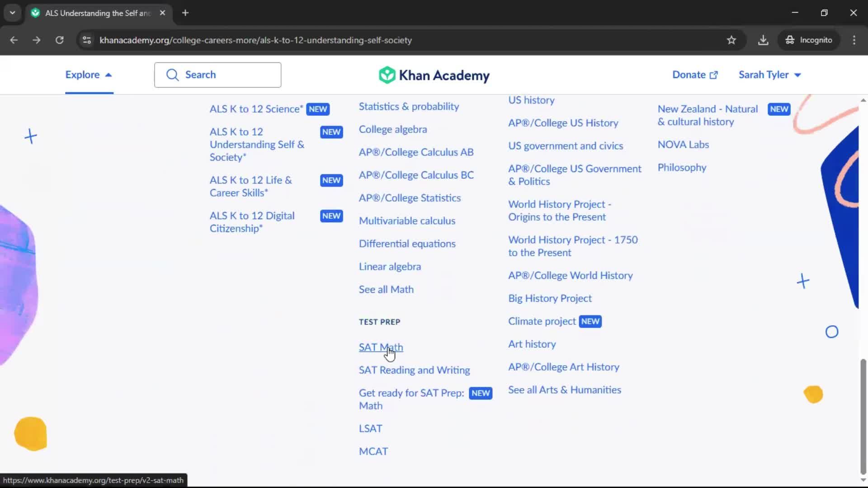Click the scrollbar up arrow
868x488 pixels.
tap(863, 100)
